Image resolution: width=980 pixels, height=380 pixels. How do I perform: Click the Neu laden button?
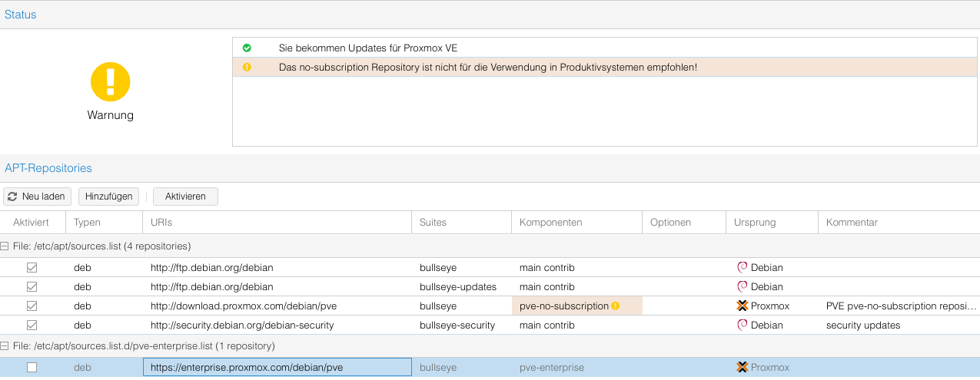point(38,197)
